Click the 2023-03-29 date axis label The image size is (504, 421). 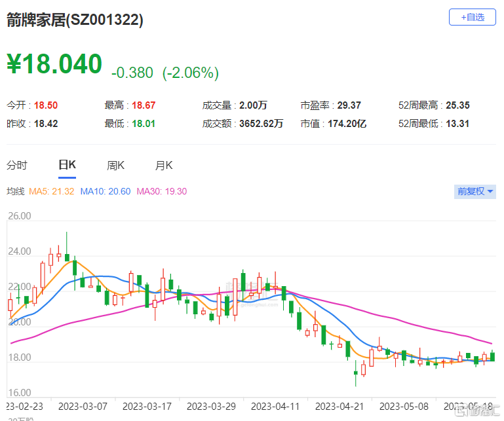point(211,407)
